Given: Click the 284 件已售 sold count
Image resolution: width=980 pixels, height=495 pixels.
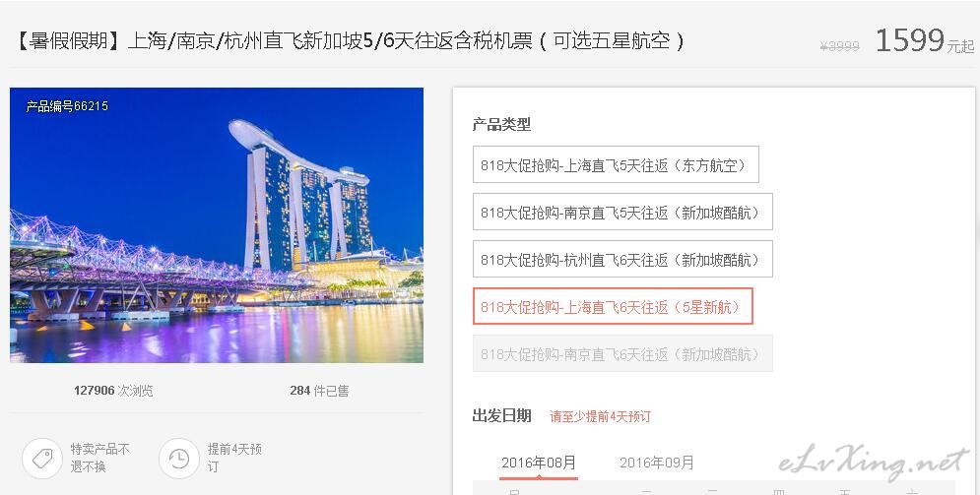Looking at the screenshot, I should [x=319, y=391].
